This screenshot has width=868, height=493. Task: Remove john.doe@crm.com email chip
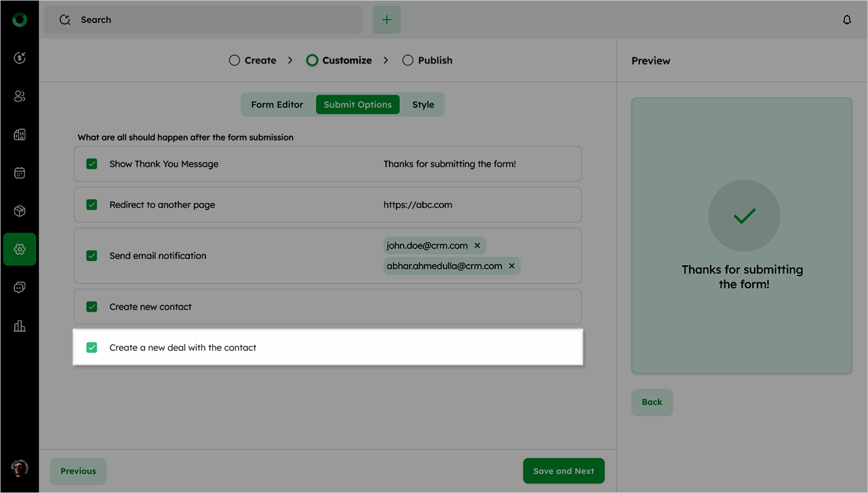(x=477, y=246)
